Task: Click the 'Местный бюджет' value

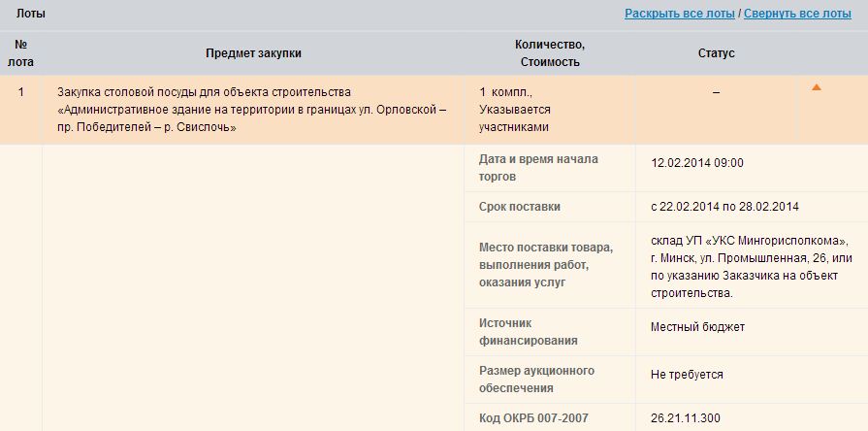Action: tap(696, 327)
